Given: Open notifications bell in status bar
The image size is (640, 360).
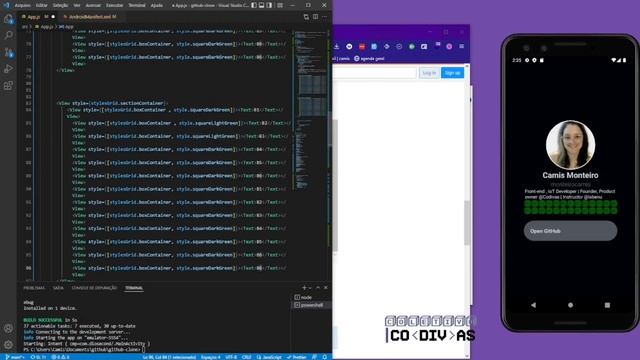Looking at the screenshot, I should [325, 357].
